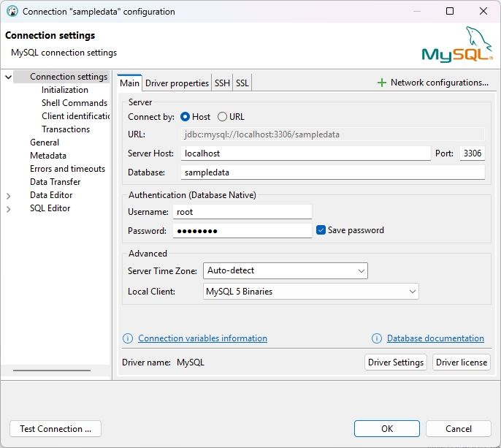Click the DBeaver icon in title bar
Screen dimensions: 501x448
pyautogui.click(x=12, y=12)
